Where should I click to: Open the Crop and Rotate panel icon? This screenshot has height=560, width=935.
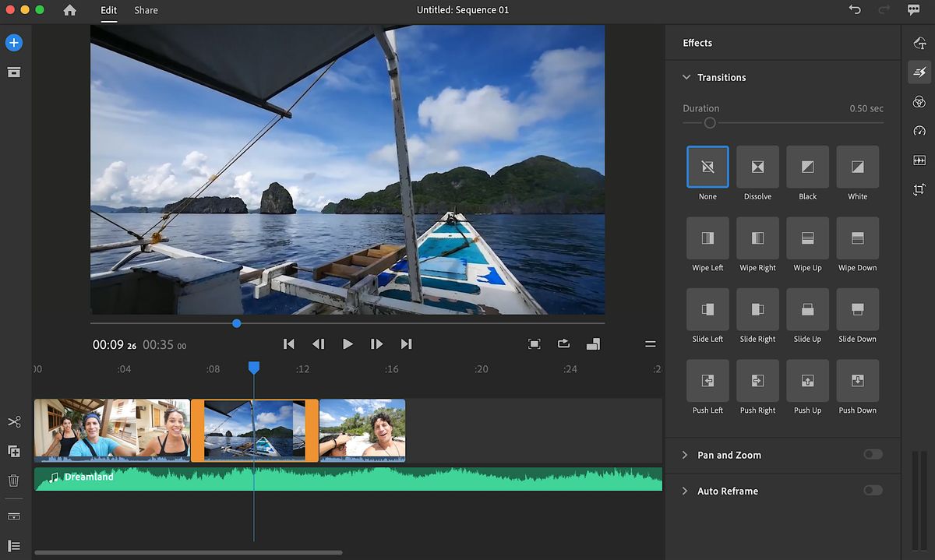point(919,189)
